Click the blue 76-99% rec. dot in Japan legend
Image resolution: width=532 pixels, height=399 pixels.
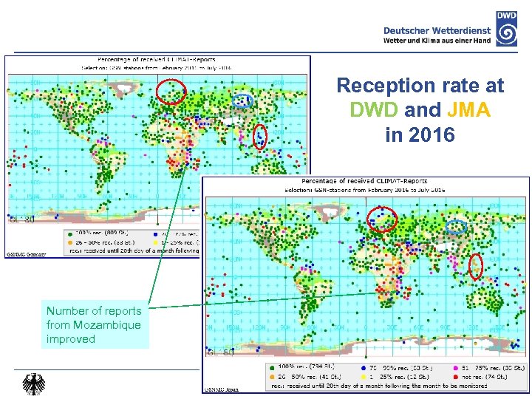pos(364,368)
